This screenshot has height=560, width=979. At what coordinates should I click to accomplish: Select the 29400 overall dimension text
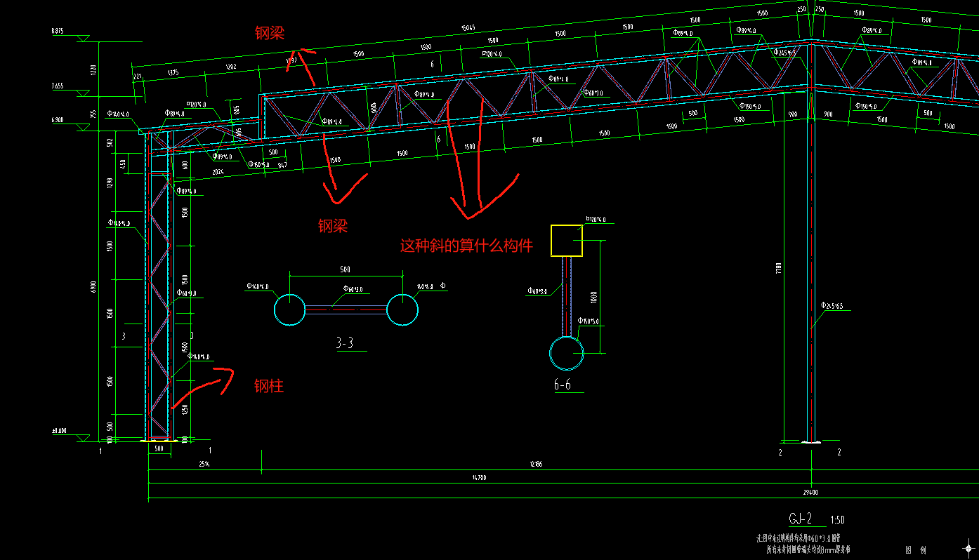coord(811,493)
